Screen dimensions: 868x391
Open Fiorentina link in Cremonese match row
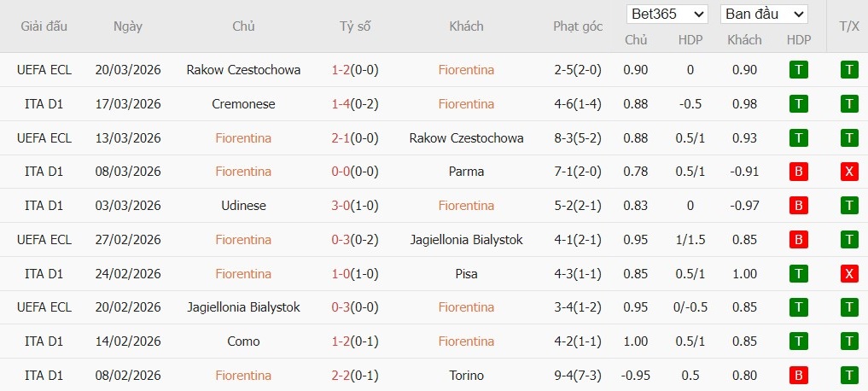(x=466, y=104)
